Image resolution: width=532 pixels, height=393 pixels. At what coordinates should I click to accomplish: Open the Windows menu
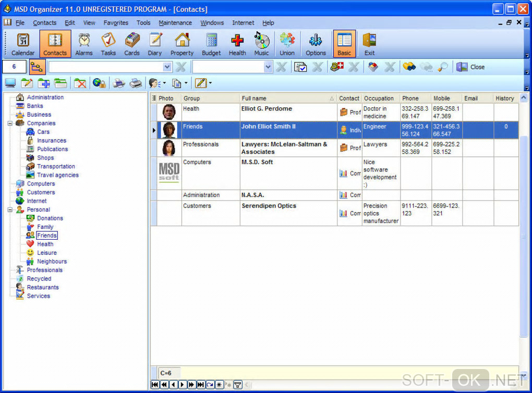(212, 23)
